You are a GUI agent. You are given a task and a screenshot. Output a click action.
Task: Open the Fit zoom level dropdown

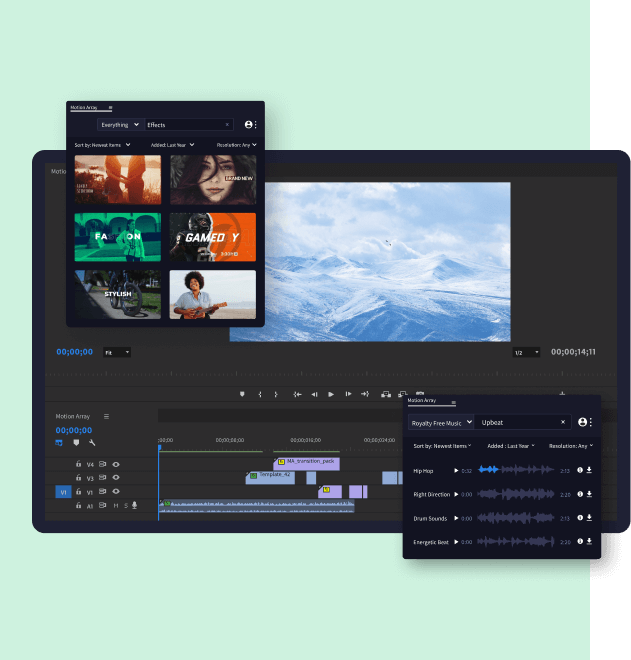pyautogui.click(x=117, y=352)
